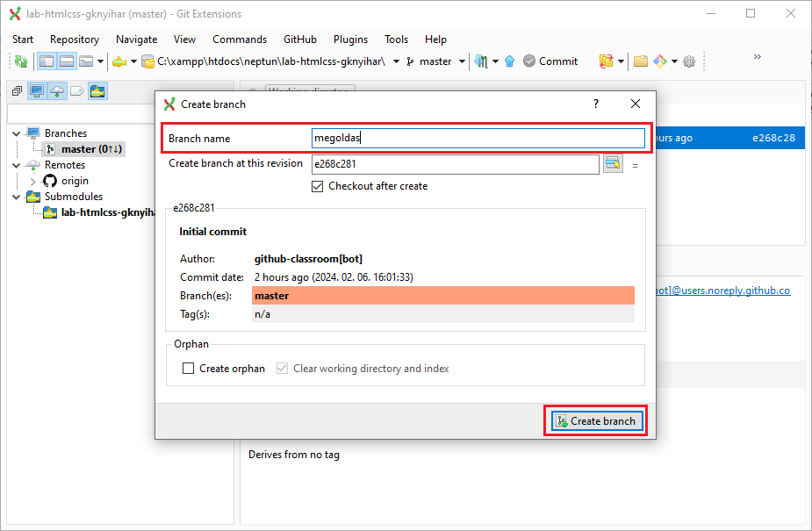Uncheck the Checkout after create checkbox
The width and height of the screenshot is (812, 531).
tap(318, 186)
